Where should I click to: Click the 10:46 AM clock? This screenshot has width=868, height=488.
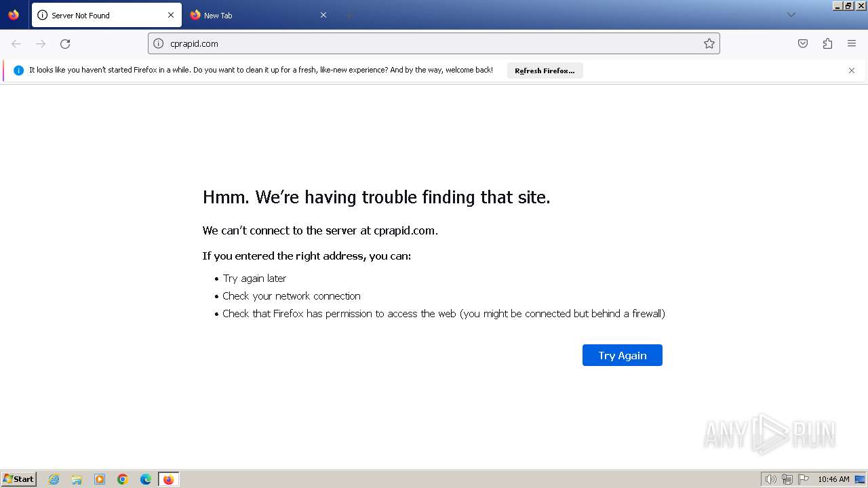[833, 479]
